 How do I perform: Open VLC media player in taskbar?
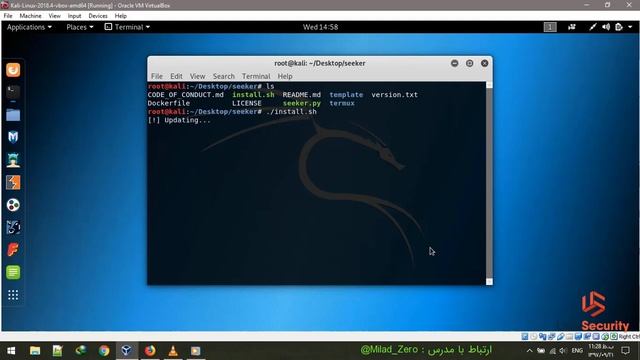(173, 351)
